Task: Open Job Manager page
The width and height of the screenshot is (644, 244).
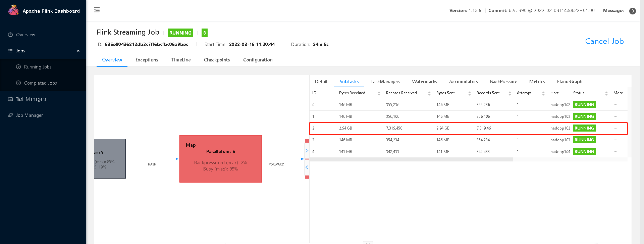Action: (30, 115)
